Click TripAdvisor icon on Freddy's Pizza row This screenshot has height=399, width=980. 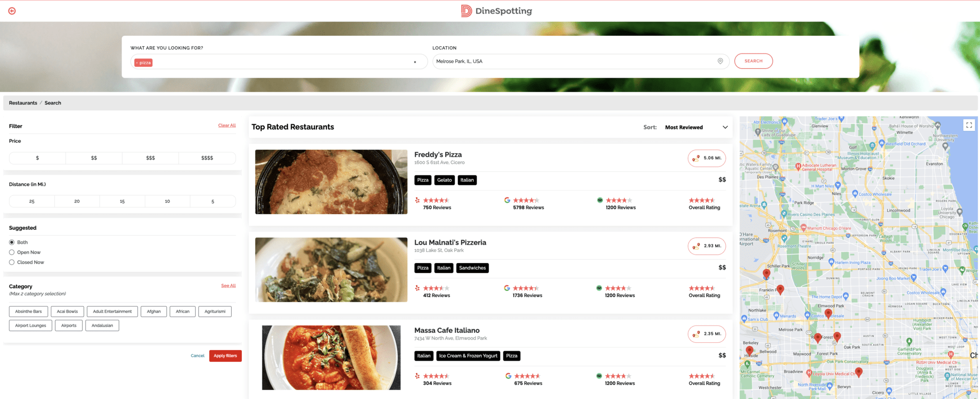600,200
